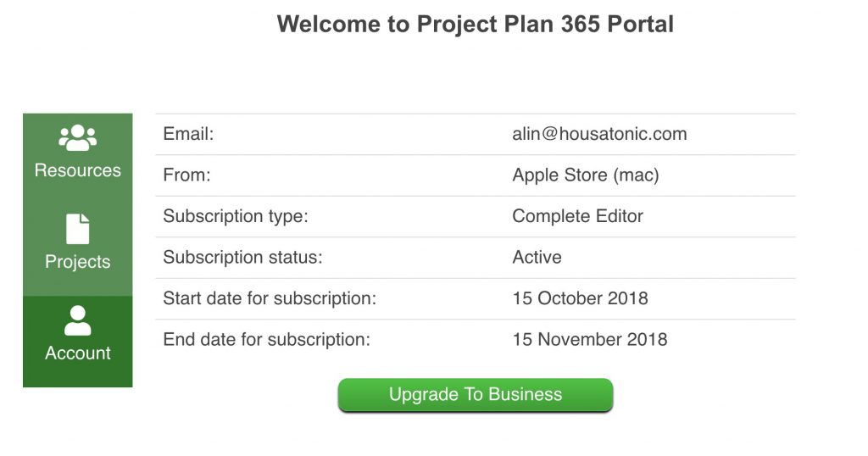
Task: Click the Start date for subscription label
Action: pyautogui.click(x=270, y=298)
